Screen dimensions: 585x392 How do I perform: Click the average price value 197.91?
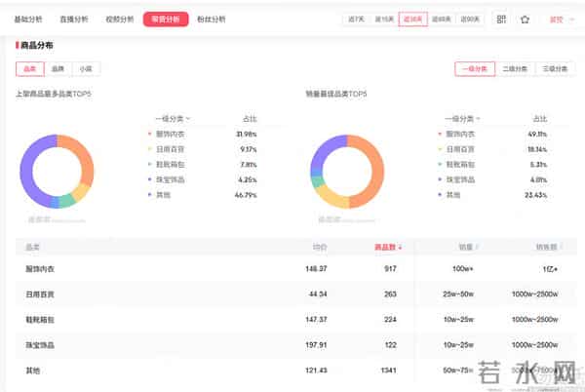point(316,344)
